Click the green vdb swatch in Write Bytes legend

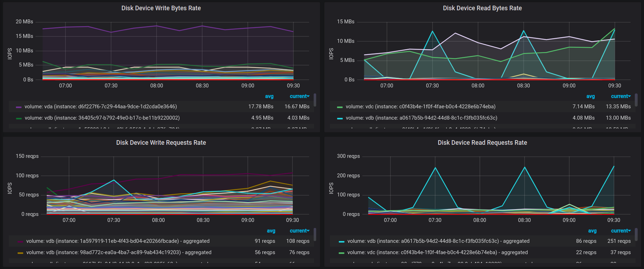pyautogui.click(x=19, y=118)
